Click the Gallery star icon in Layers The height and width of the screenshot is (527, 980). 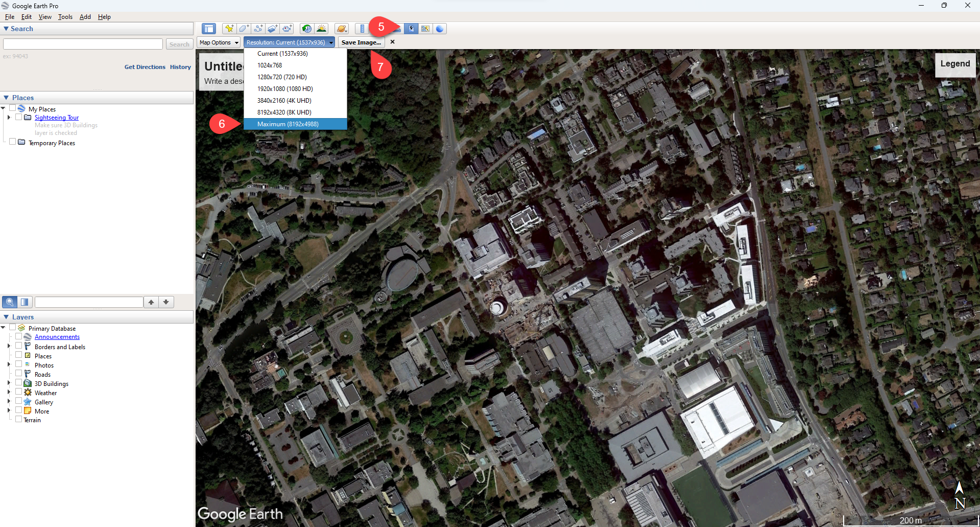(x=28, y=402)
